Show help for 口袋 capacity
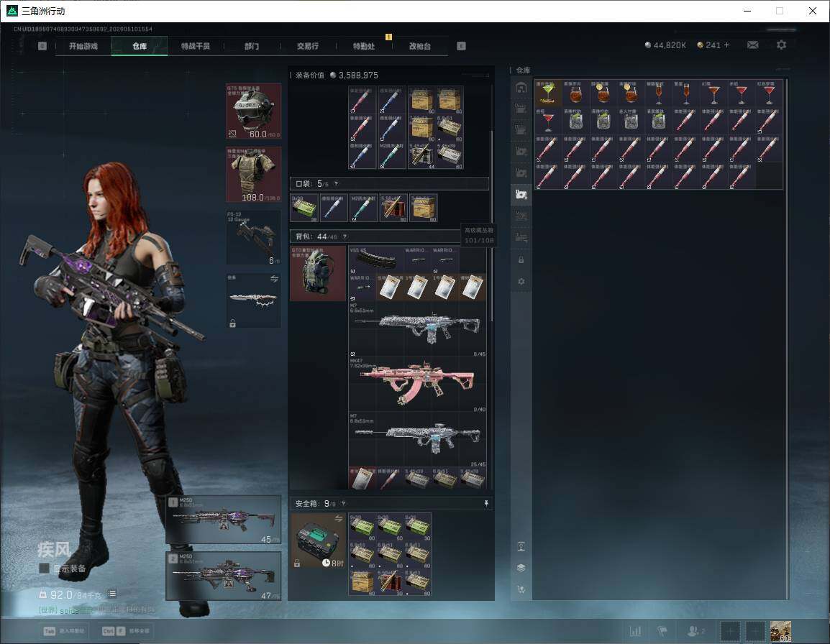The height and width of the screenshot is (644, 830). 336,183
